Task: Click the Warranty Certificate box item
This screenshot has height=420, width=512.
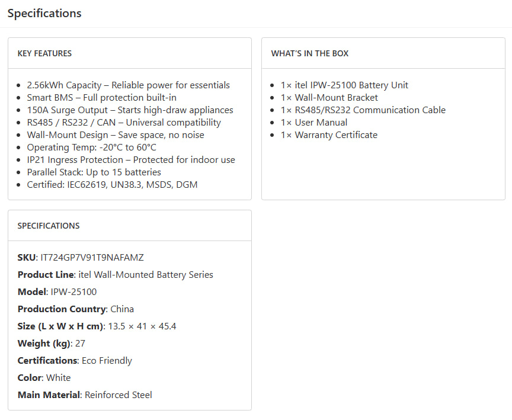Action: coord(329,135)
